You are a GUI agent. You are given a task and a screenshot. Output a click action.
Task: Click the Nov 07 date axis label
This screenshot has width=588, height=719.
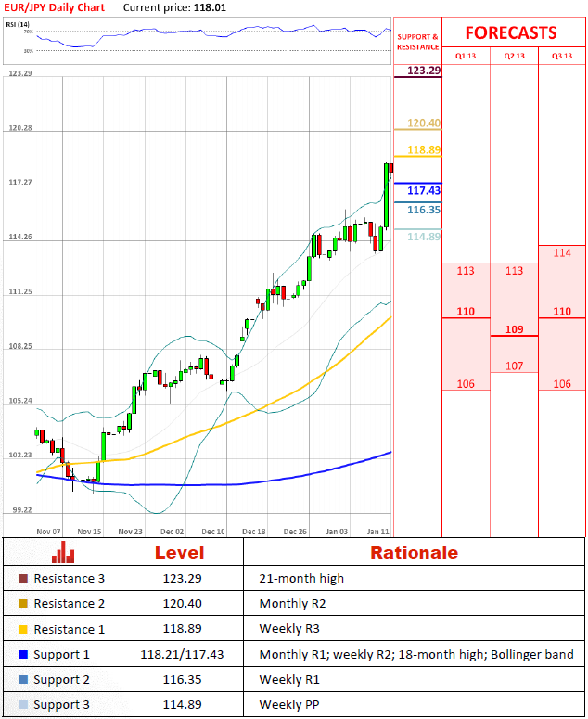coord(48,532)
